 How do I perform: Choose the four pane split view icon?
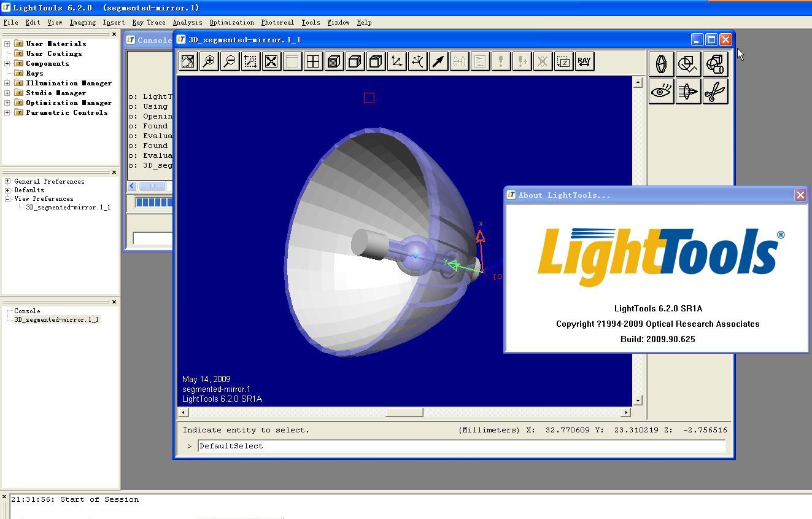[314, 61]
